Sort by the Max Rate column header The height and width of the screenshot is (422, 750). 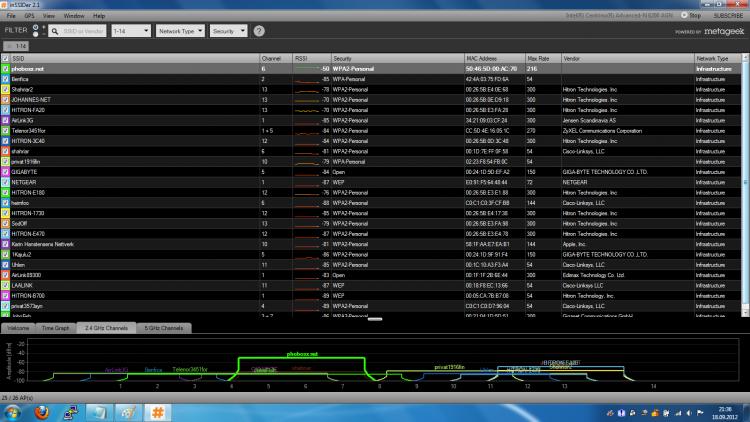click(x=543, y=58)
